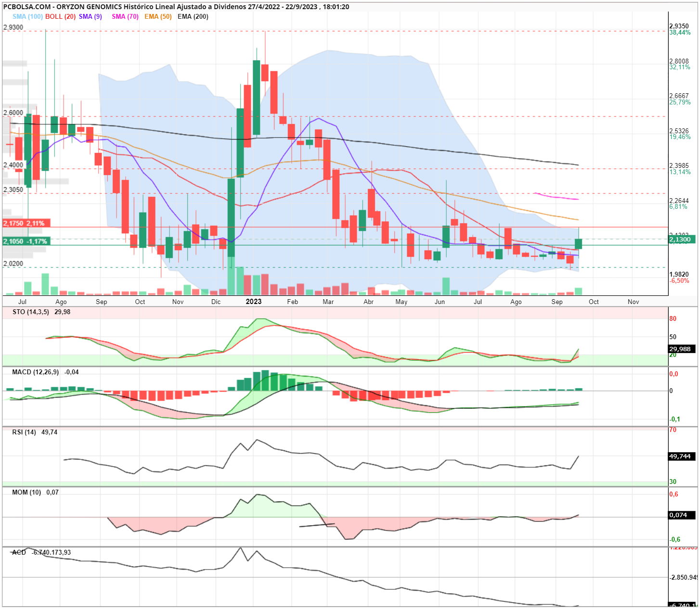Click the May month label on time axis
This screenshot has width=700, height=609.
(402, 302)
